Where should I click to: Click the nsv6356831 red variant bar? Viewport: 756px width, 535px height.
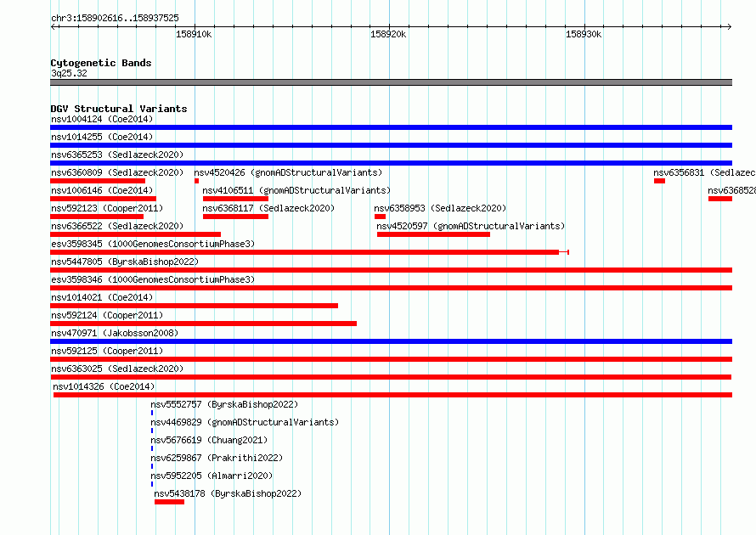(659, 181)
